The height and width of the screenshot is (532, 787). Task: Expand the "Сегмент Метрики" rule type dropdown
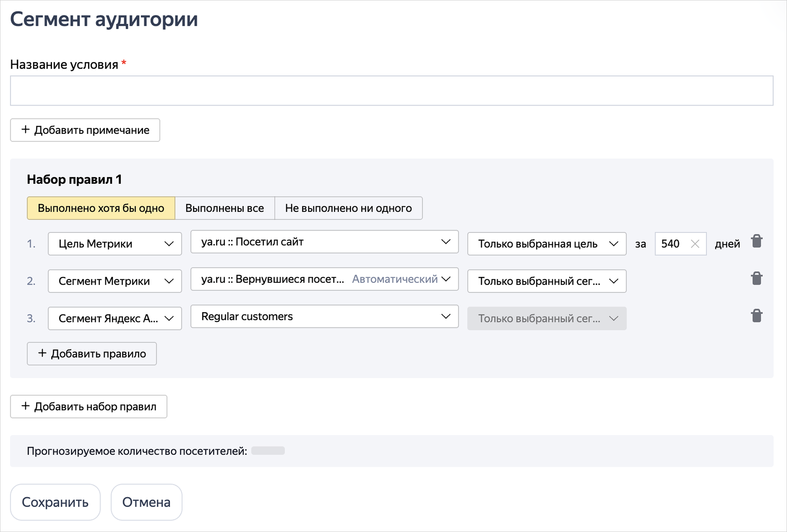tap(115, 281)
